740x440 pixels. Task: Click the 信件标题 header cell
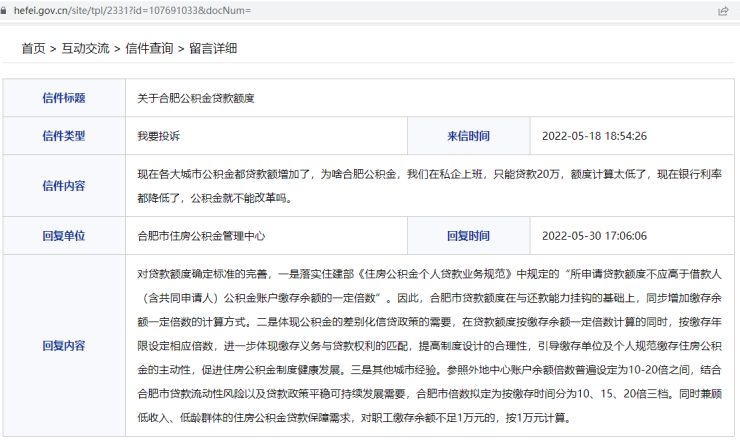pos(63,98)
